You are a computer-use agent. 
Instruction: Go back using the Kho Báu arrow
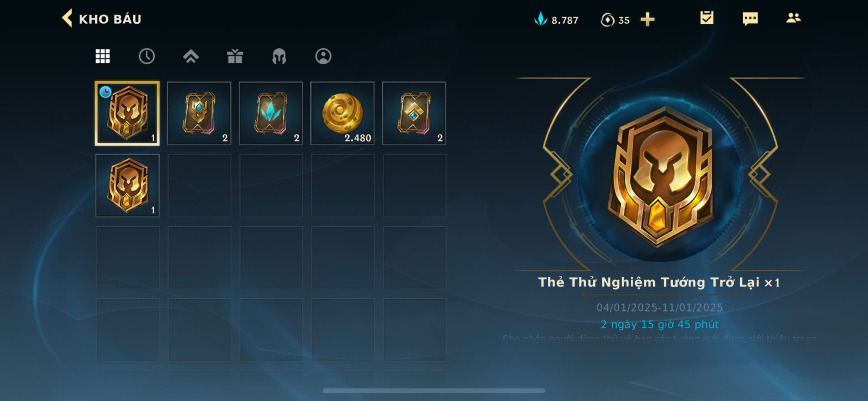coord(67,18)
